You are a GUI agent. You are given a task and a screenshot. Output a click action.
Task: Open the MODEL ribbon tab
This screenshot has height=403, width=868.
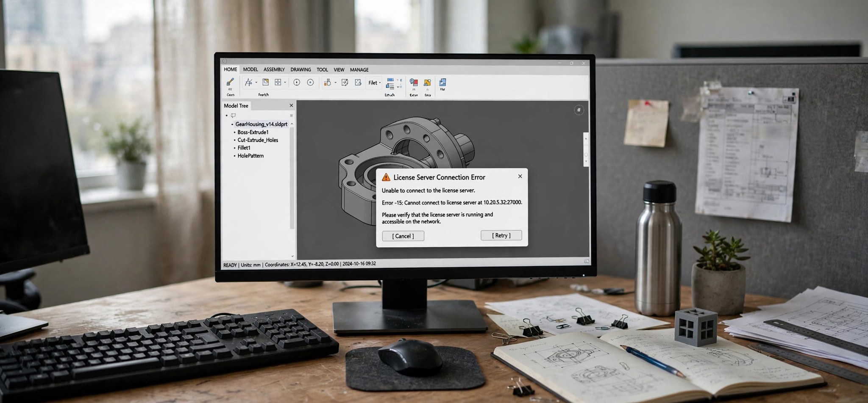tap(250, 69)
